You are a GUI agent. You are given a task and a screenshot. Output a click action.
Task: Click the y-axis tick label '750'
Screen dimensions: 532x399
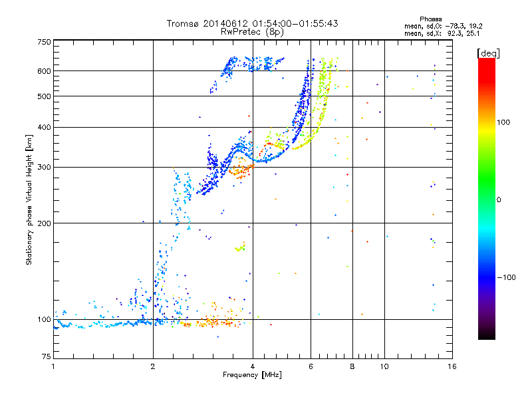click(44, 42)
